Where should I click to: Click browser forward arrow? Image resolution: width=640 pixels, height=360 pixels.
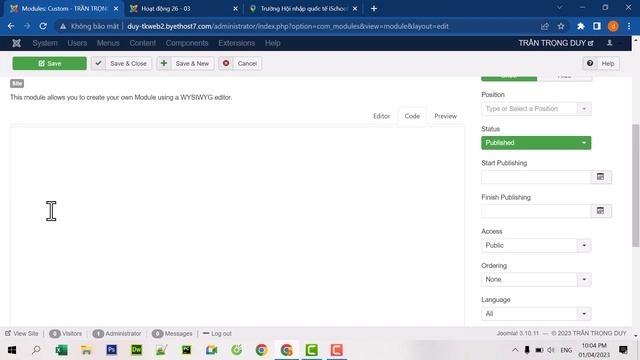coord(27,26)
